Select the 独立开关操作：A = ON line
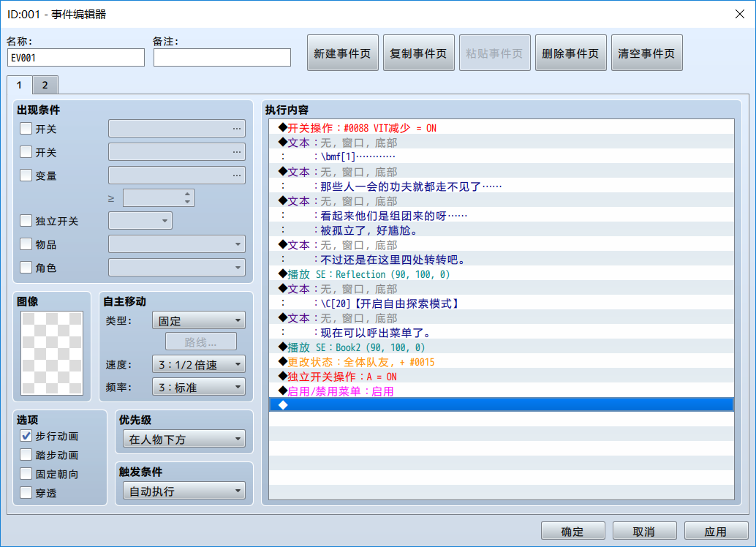Screen dimensions: 756x547 (x=502, y=377)
